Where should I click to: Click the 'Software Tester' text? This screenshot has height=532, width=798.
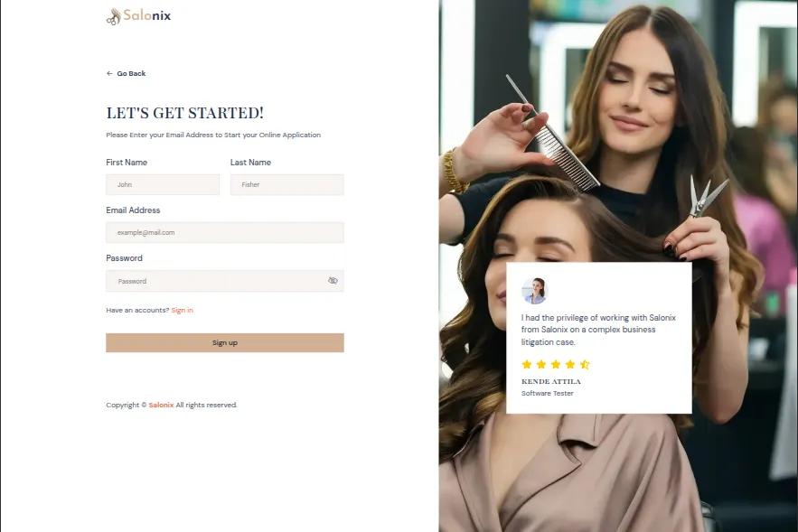(x=548, y=393)
